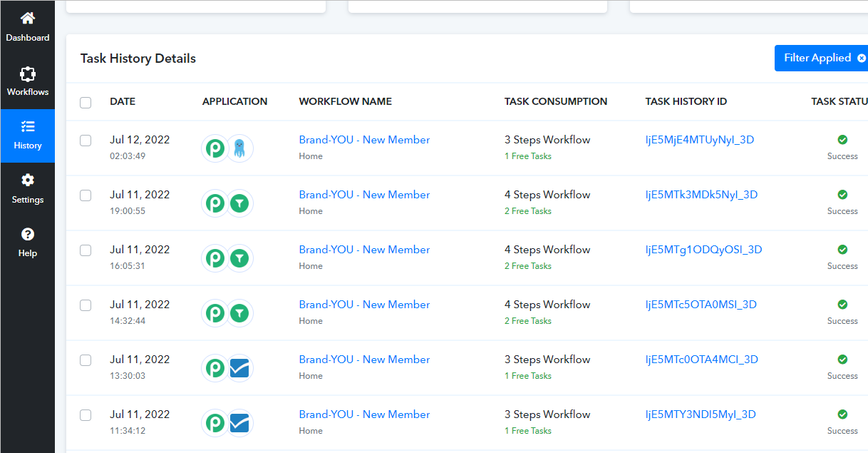Image resolution: width=868 pixels, height=453 pixels.
Task: Click the Pabbly icon in 14:32:44 row
Action: (x=215, y=313)
